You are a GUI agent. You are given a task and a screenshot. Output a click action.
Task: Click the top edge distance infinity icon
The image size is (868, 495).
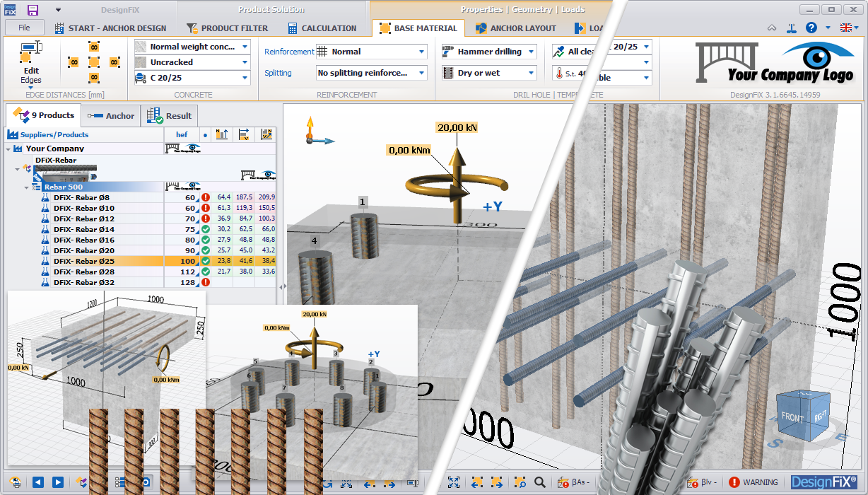93,47
